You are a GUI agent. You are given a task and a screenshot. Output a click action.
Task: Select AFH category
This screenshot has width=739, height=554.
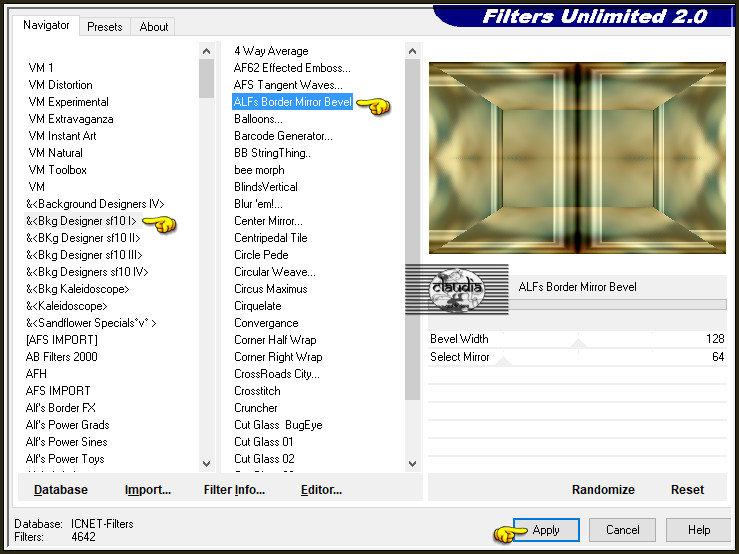pos(36,373)
